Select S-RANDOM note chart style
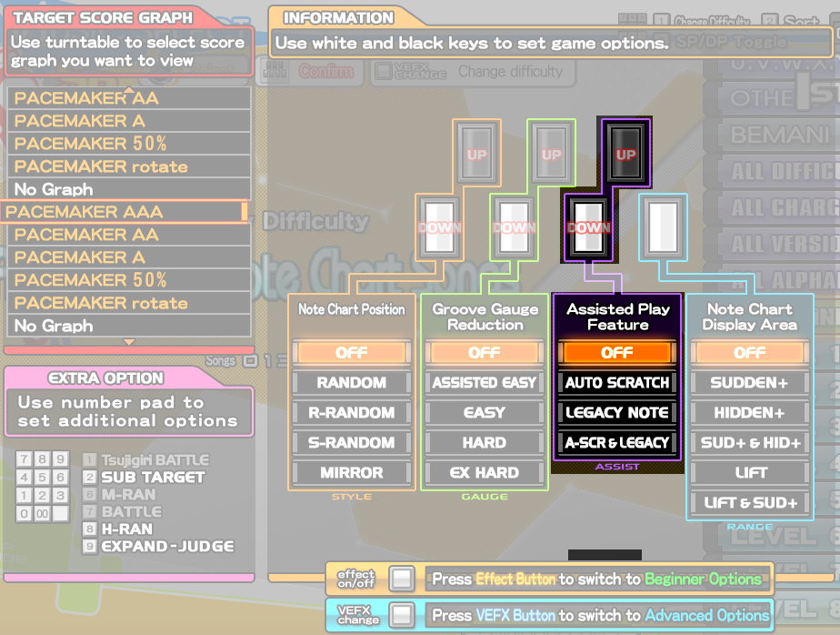Screen dimensions: 840x635 352,442
